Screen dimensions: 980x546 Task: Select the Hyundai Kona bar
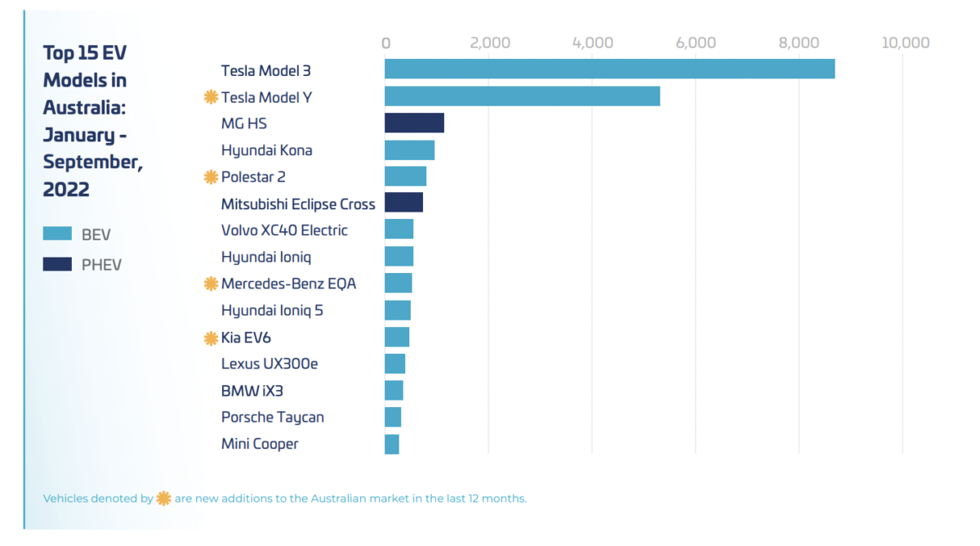[410, 150]
